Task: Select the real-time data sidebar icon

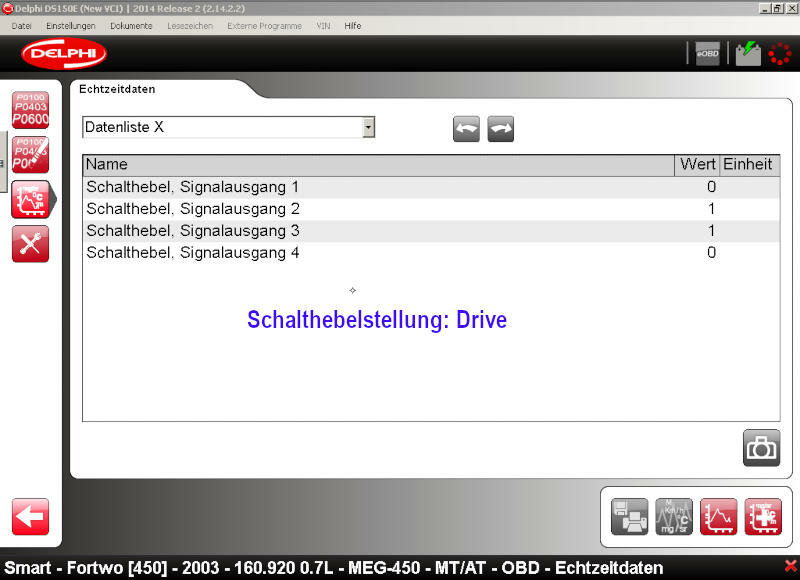Action: 31,199
